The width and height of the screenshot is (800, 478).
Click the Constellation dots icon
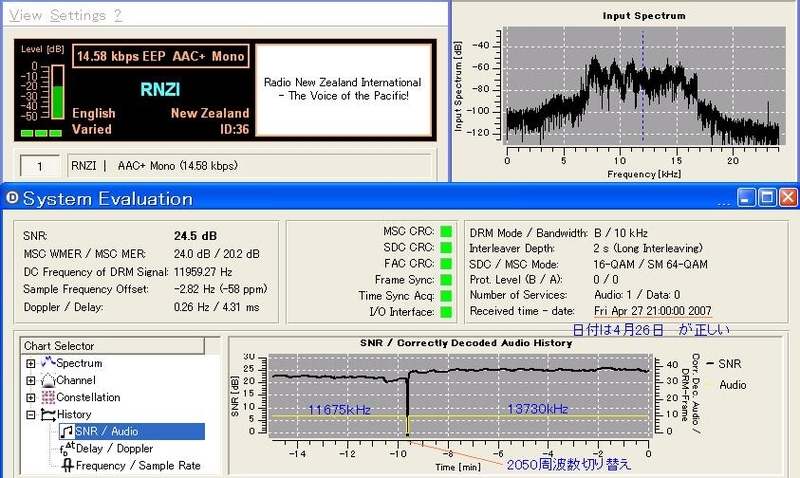click(x=48, y=397)
